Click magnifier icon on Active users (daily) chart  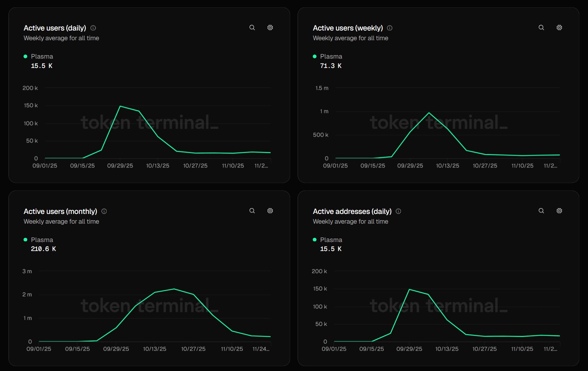coord(252,28)
